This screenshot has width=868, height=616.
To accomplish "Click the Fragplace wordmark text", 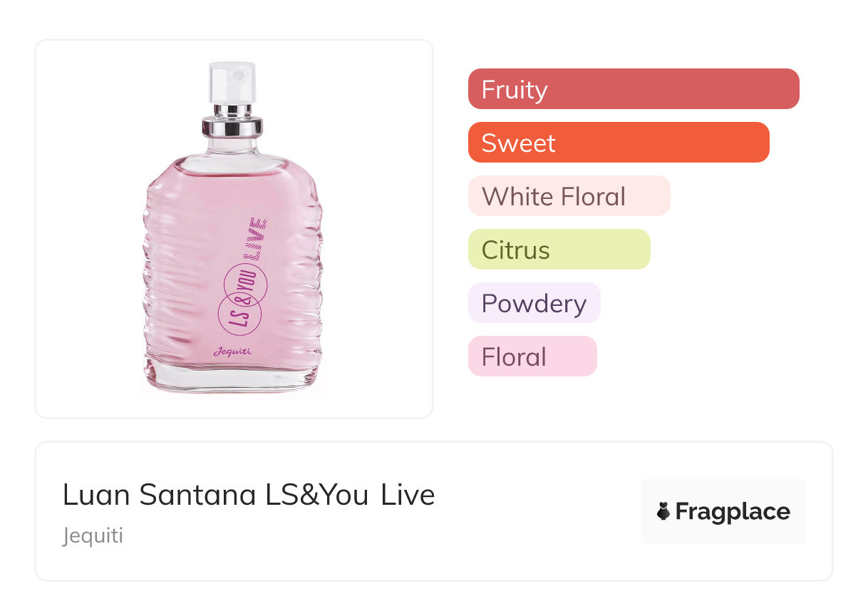I will tap(733, 511).
